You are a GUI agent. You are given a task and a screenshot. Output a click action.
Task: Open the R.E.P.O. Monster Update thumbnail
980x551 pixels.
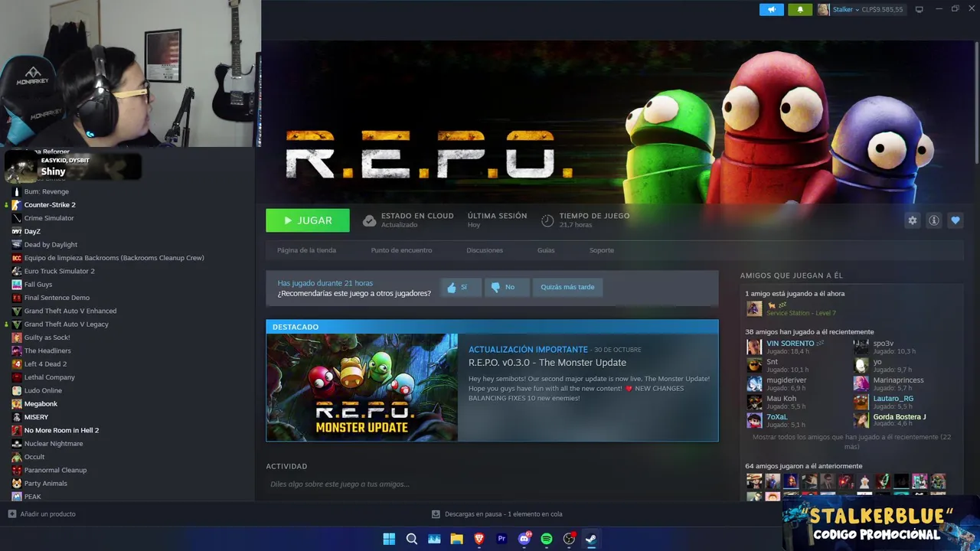[x=362, y=387]
